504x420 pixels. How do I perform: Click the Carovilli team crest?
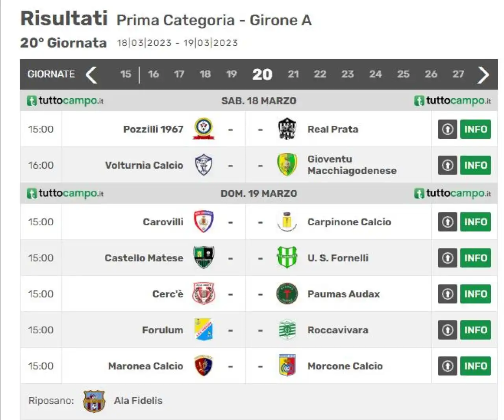coord(204,221)
